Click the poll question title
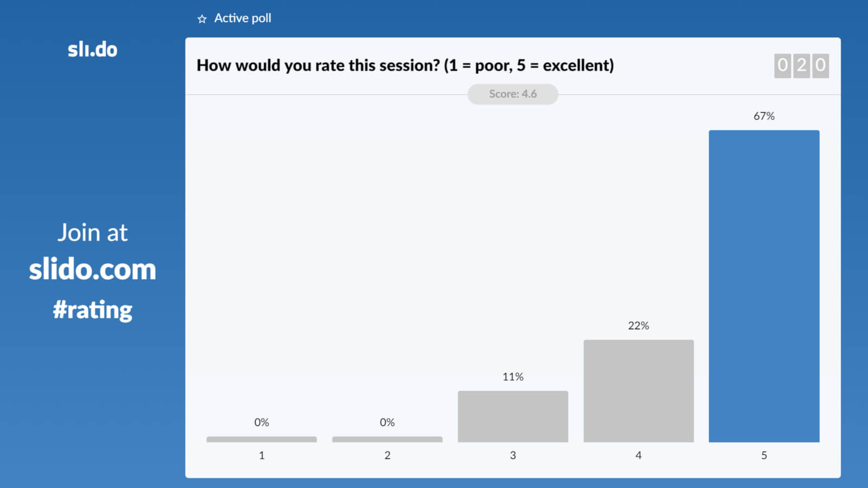Image resolution: width=868 pixels, height=488 pixels. [x=405, y=66]
